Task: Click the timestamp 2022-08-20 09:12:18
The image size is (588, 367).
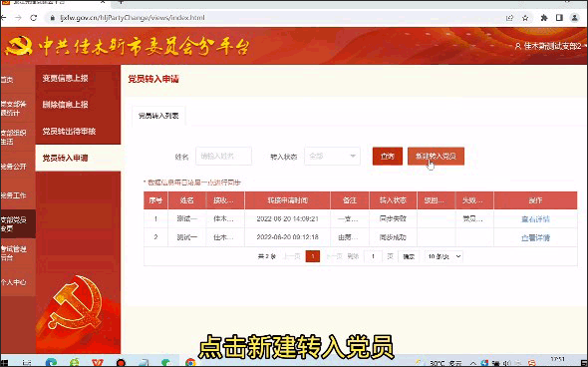Action: tap(287, 237)
